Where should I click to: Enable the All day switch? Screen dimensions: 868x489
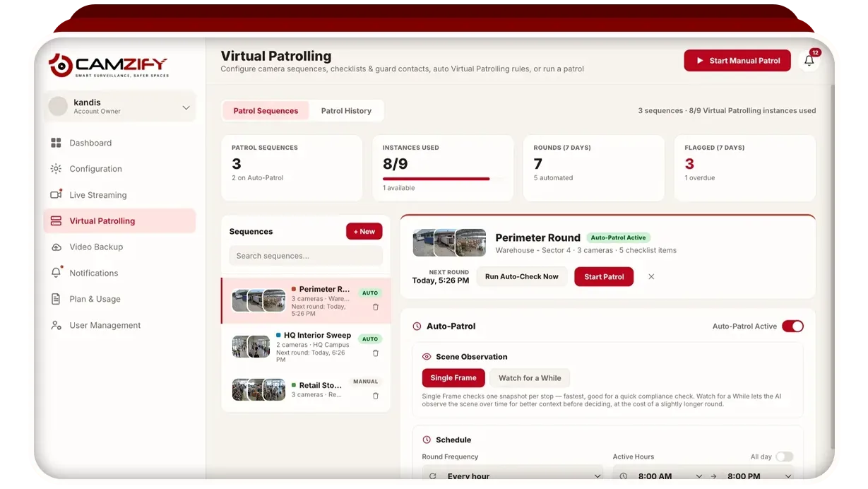pos(785,456)
